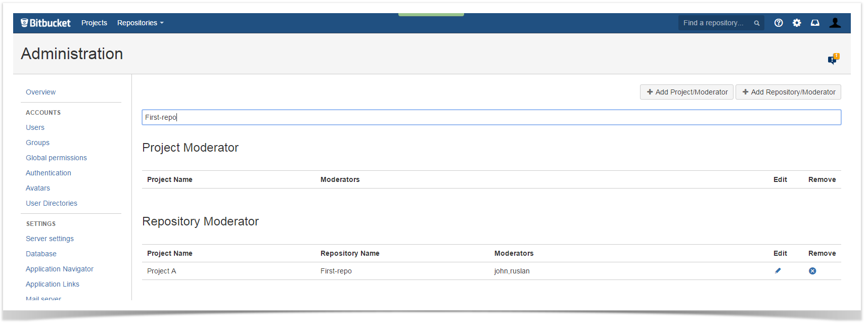Expand the Repositories dropdown menu
This screenshot has height=325, width=868.
pos(140,23)
